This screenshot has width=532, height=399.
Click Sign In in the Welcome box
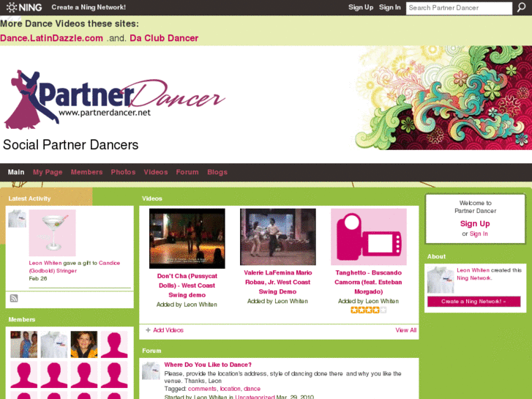point(479,234)
